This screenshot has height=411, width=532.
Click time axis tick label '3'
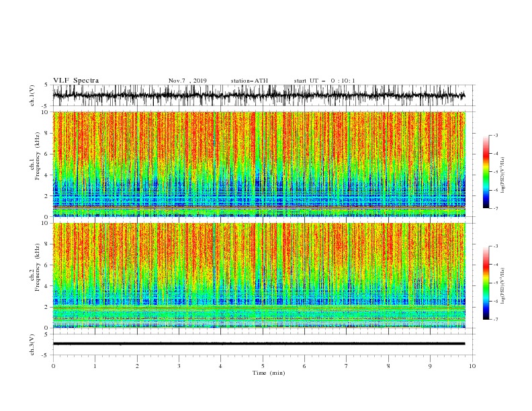[x=179, y=366]
